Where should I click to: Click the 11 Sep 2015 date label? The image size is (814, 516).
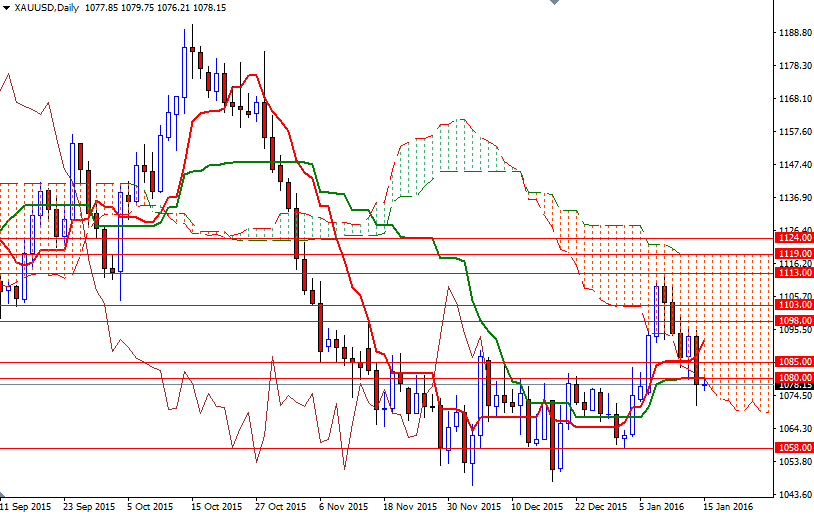[27, 507]
